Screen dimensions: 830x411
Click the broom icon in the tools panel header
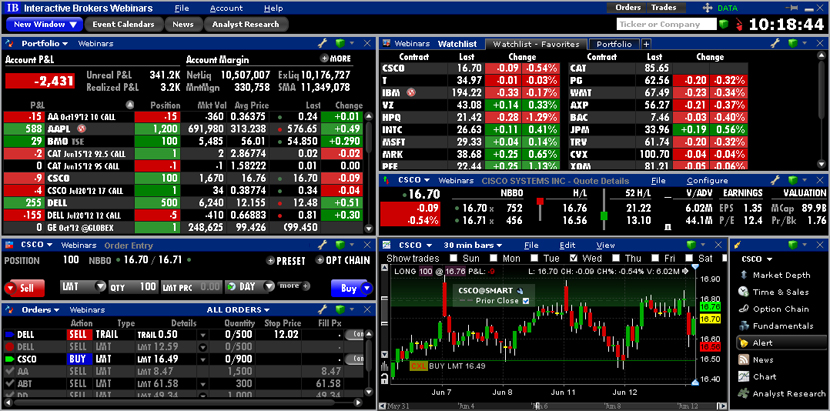pyautogui.click(x=736, y=245)
